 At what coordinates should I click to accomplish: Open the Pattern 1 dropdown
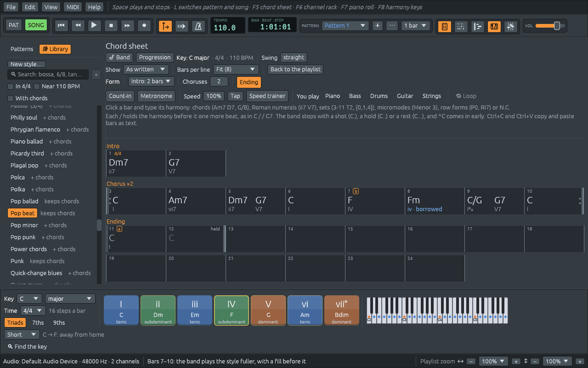pyautogui.click(x=345, y=26)
